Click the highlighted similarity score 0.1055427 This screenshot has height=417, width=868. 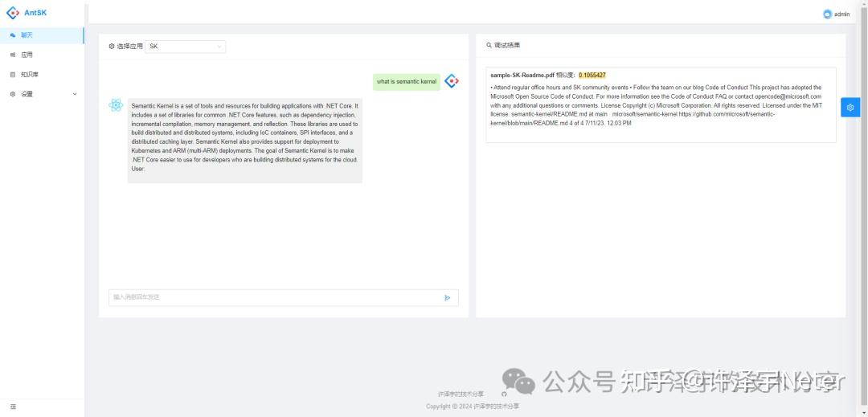click(592, 75)
